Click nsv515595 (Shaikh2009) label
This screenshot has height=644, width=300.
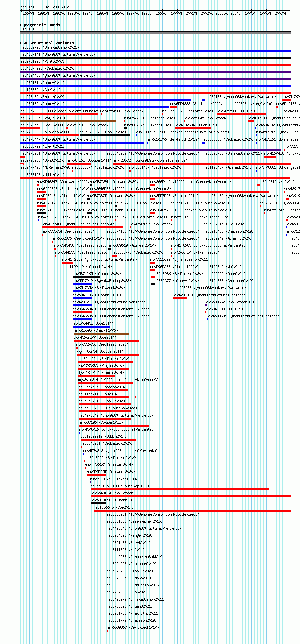coord(96,330)
